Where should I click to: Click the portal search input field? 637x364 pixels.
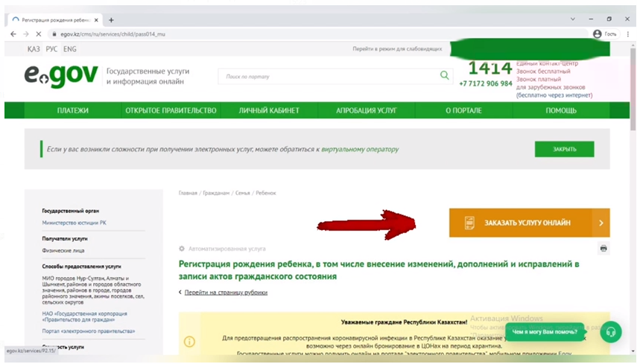pos(328,76)
